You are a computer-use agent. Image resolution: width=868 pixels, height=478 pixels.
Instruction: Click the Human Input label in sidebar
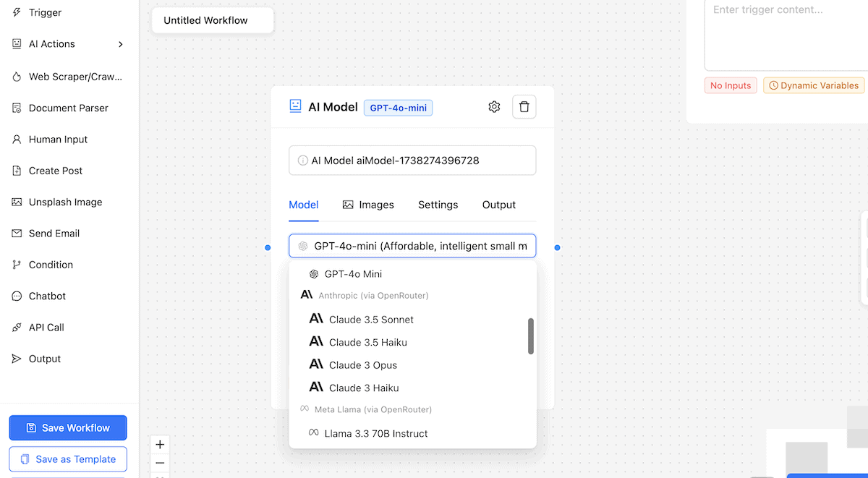58,140
